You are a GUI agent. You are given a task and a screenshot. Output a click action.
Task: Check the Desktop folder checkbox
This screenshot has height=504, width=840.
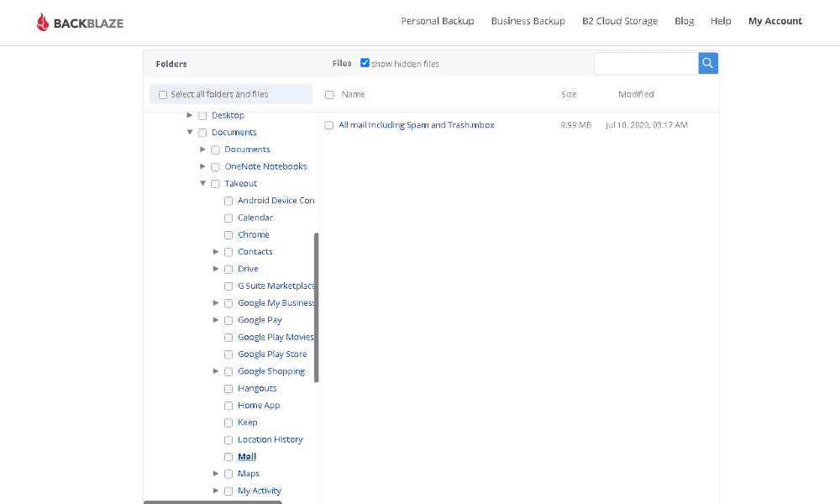point(202,116)
